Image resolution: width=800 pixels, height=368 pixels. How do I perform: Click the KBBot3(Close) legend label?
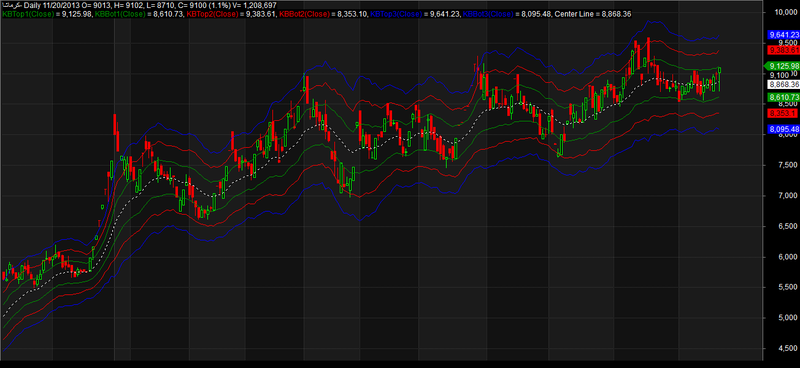(489, 14)
